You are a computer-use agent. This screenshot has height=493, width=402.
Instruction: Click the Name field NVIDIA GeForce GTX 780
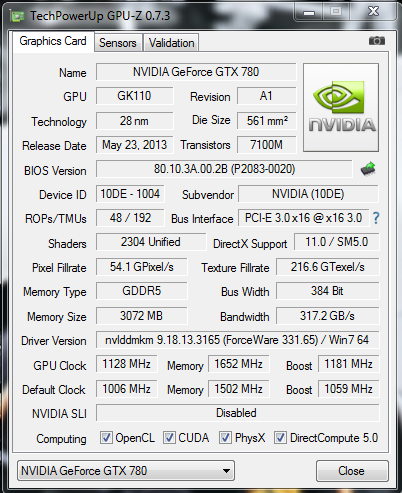196,72
